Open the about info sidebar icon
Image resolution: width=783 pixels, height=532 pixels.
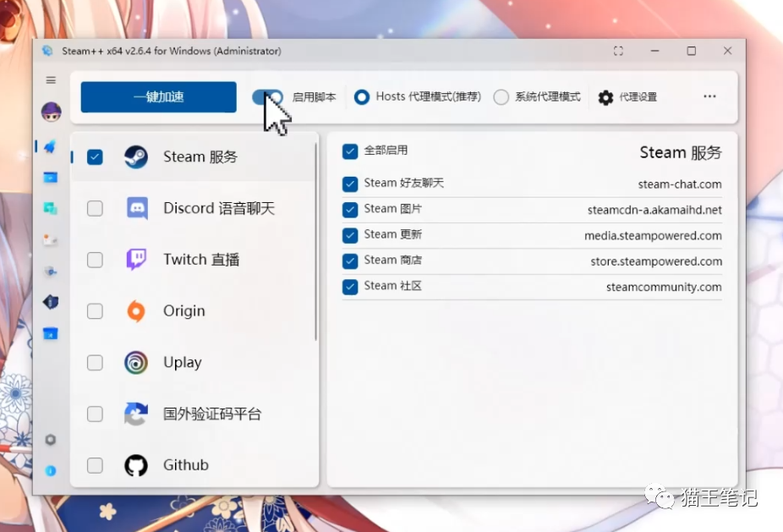point(51,470)
